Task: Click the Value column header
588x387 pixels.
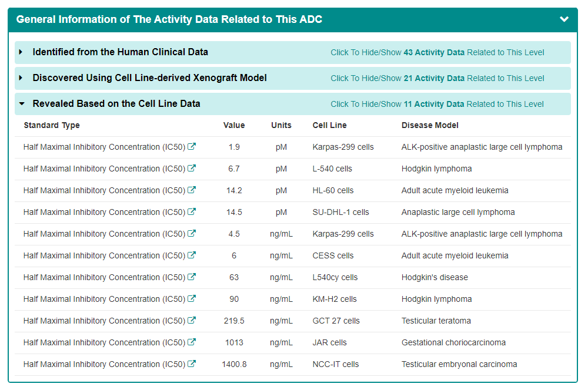Action: [x=234, y=125]
